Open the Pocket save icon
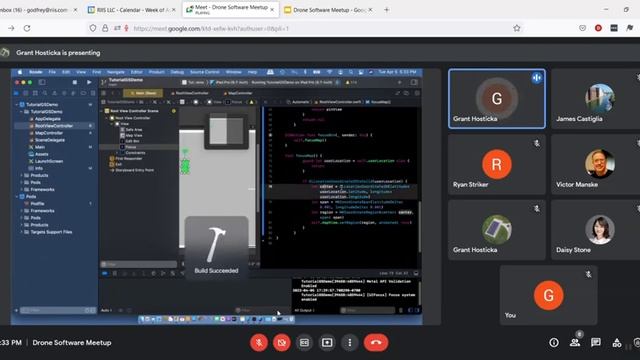This screenshot has width=640, height=360. click(582, 28)
